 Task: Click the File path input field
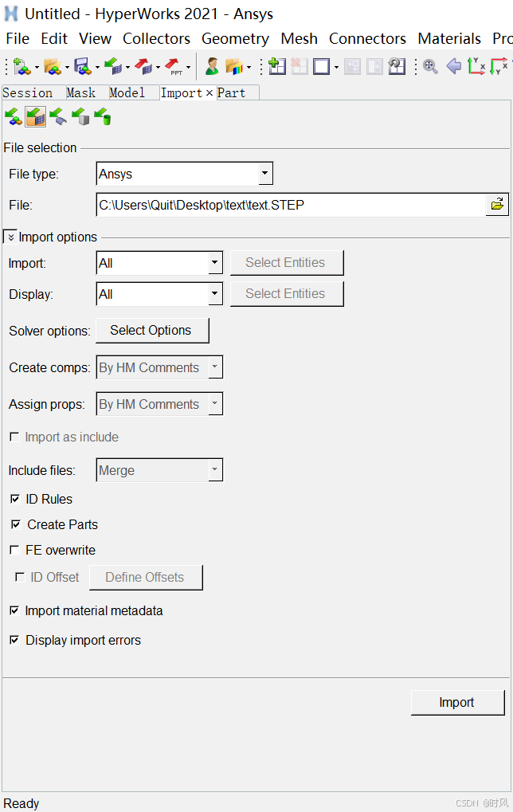point(291,205)
